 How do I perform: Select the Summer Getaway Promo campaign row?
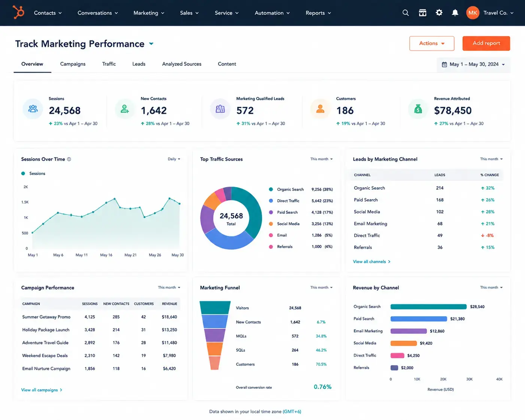coord(100,317)
